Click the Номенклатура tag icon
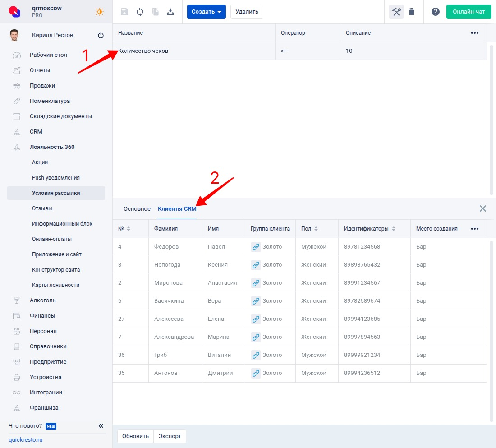Image resolution: width=496 pixels, height=448 pixels. click(x=16, y=101)
